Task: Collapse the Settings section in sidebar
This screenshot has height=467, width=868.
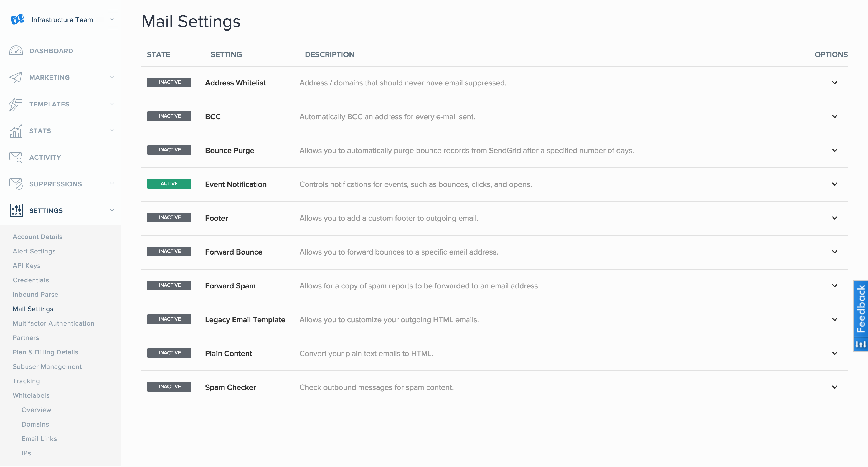Action: tap(112, 210)
